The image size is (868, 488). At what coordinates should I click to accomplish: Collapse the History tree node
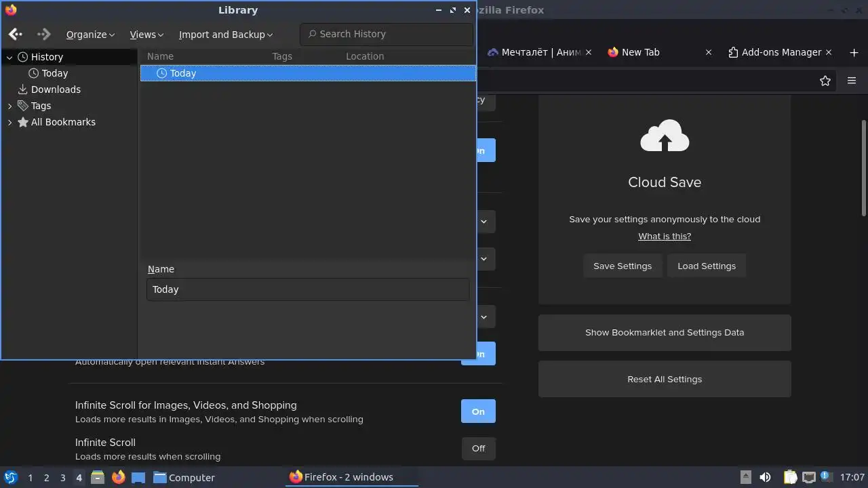(9, 58)
